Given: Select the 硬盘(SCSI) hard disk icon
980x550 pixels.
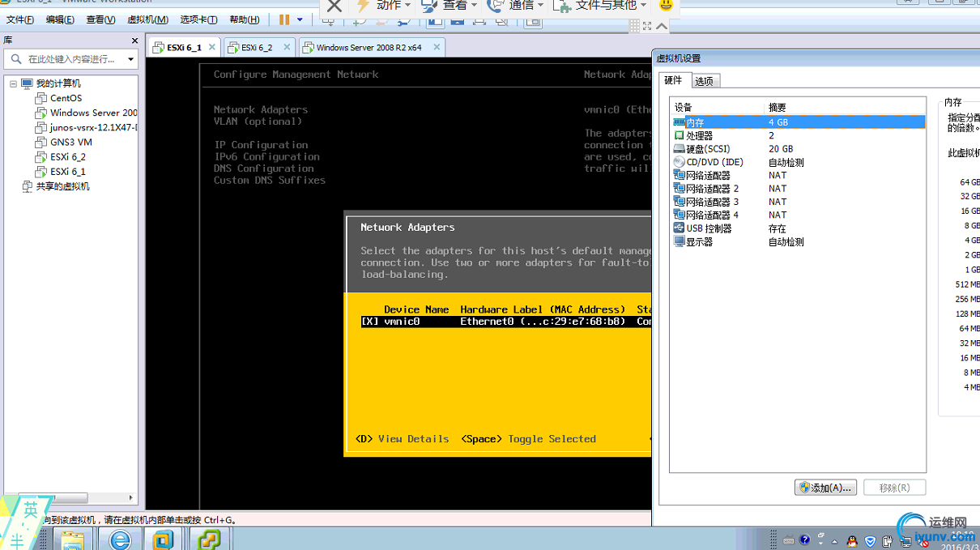Looking at the screenshot, I should tap(679, 149).
